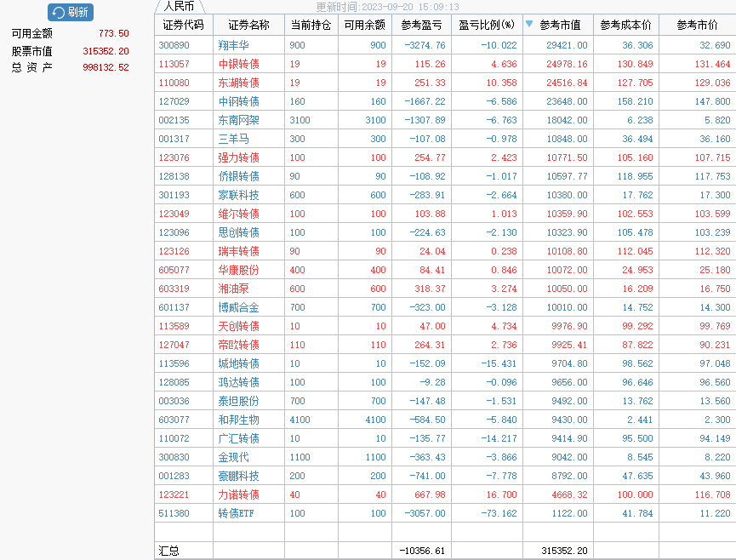Viewport: 736px width, 560px height.
Task: Click the 当前持仓 column header
Action: 311,26
